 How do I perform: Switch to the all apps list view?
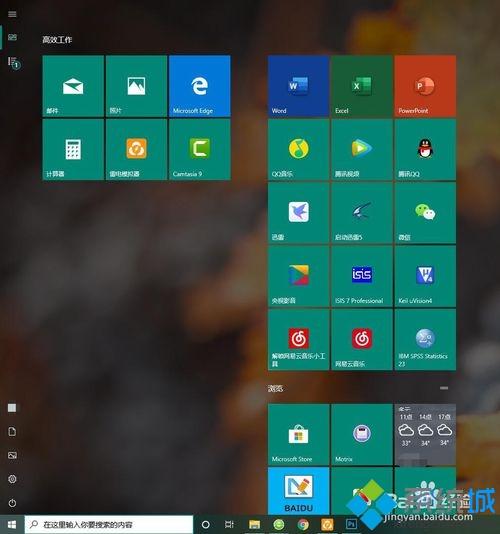(x=13, y=63)
